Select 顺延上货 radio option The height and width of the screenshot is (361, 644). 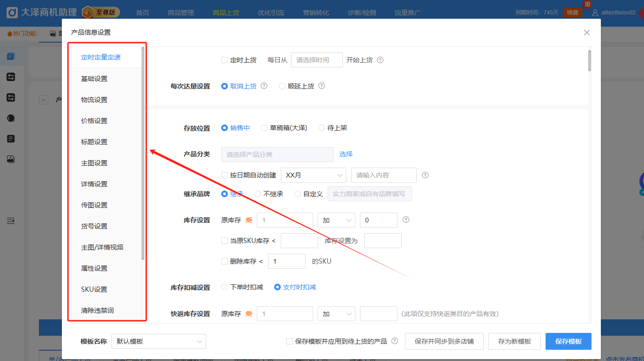point(282,86)
